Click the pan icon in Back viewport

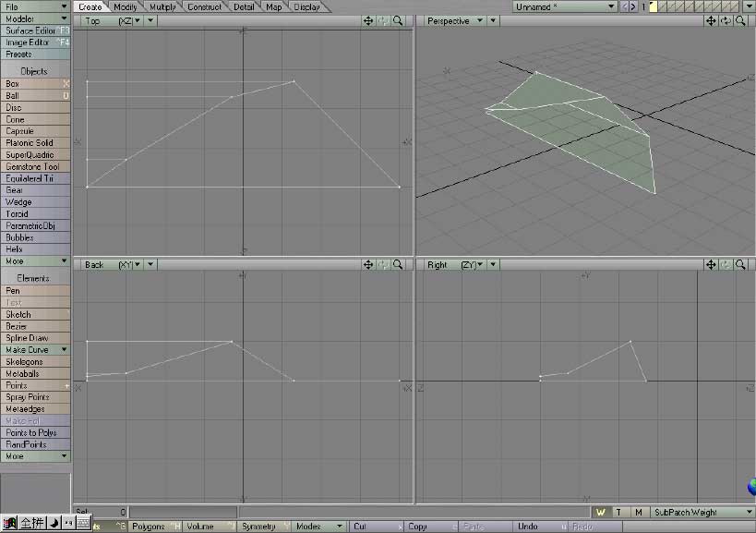point(368,264)
